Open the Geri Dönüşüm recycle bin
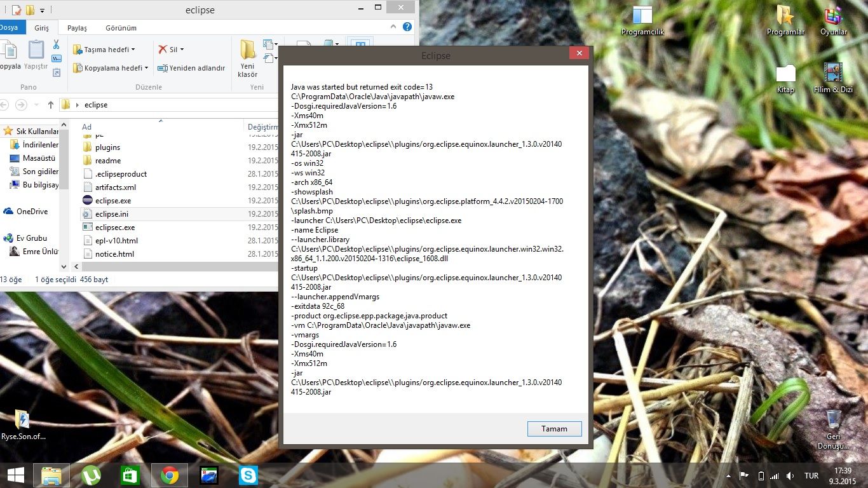 click(833, 430)
